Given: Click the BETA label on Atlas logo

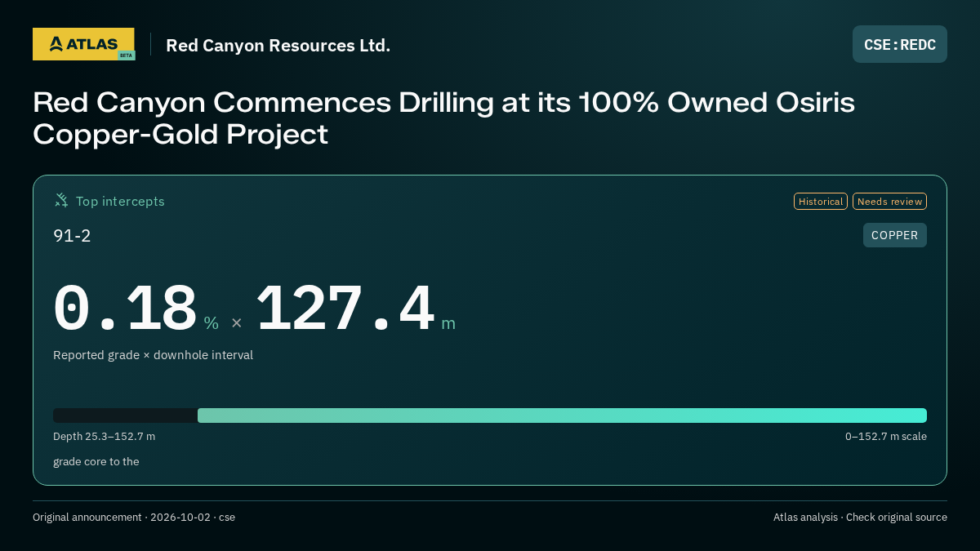Looking at the screenshot, I should 126,56.
